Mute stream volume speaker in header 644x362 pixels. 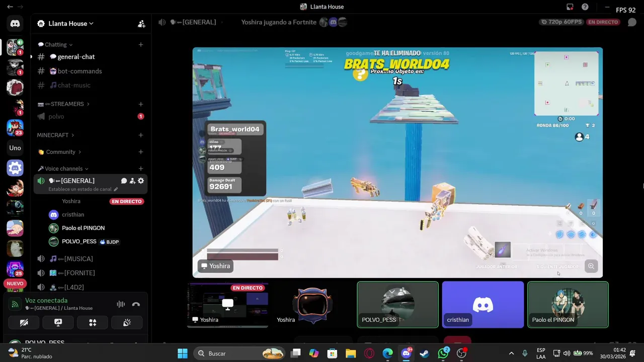162,22
